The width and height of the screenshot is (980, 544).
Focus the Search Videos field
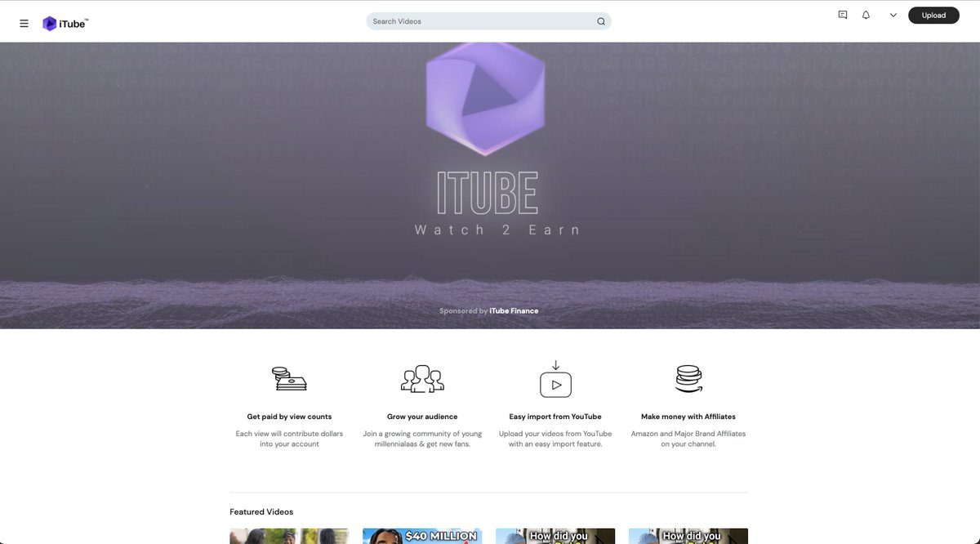[488, 21]
